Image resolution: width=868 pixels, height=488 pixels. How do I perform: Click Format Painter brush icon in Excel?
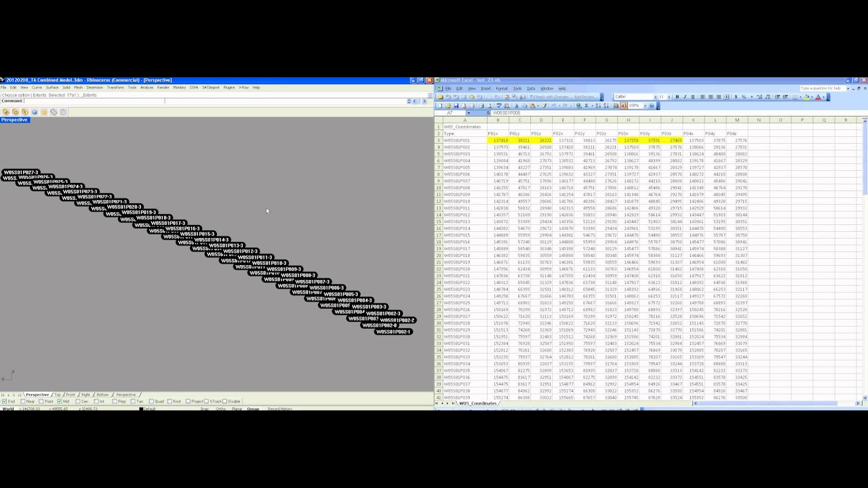click(x=544, y=106)
